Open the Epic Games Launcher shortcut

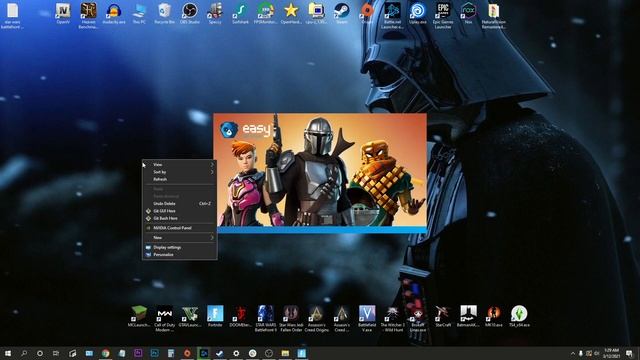[x=443, y=16]
